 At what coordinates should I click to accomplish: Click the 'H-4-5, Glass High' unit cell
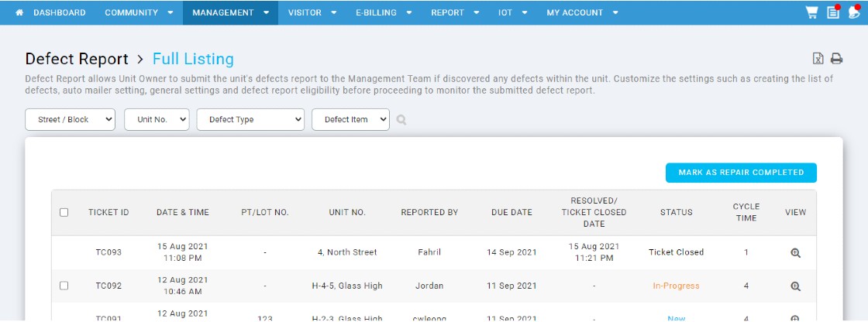(x=347, y=286)
